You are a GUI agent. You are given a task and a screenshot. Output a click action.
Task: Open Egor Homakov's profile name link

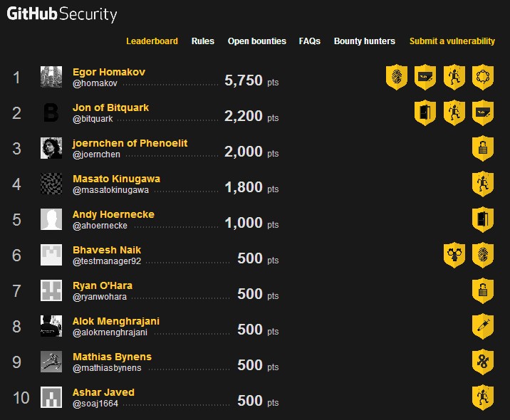click(109, 72)
